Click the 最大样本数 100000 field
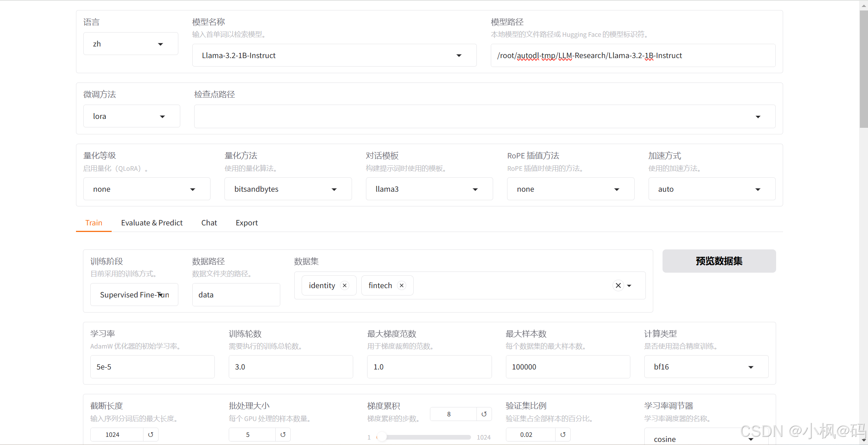This screenshot has height=445, width=868. click(568, 367)
